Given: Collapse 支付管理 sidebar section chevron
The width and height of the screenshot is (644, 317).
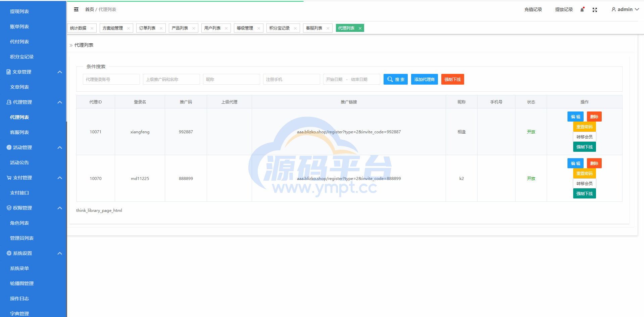Looking at the screenshot, I should (x=60, y=178).
